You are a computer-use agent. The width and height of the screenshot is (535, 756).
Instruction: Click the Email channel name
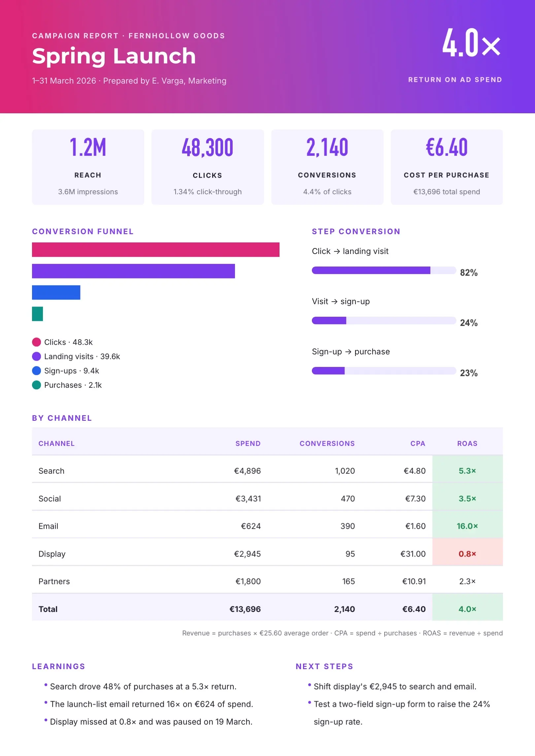(x=49, y=526)
